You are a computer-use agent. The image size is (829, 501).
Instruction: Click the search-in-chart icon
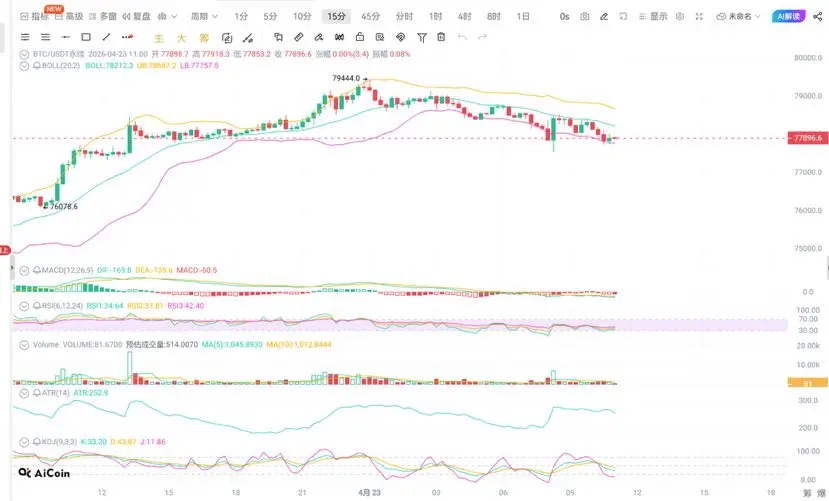click(x=380, y=37)
